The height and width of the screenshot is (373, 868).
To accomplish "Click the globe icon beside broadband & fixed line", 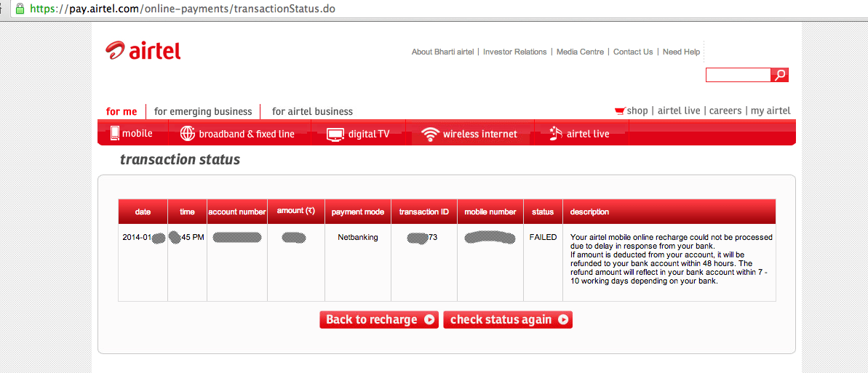I will point(188,134).
